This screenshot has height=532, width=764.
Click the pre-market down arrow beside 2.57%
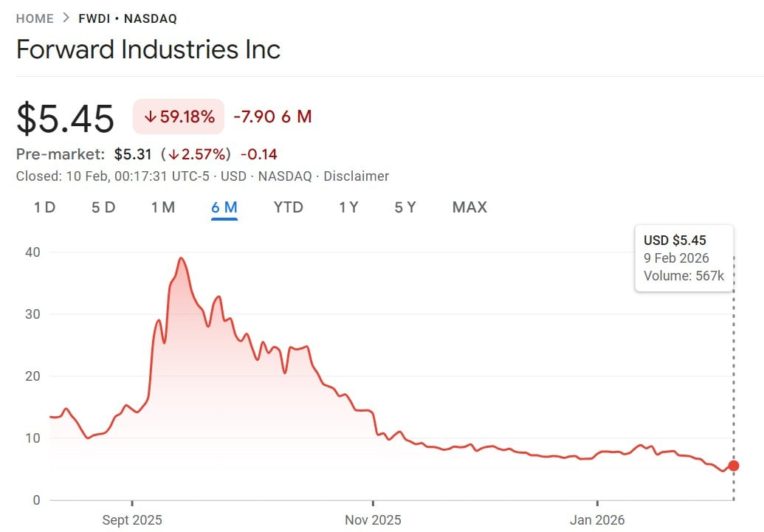pyautogui.click(x=174, y=154)
